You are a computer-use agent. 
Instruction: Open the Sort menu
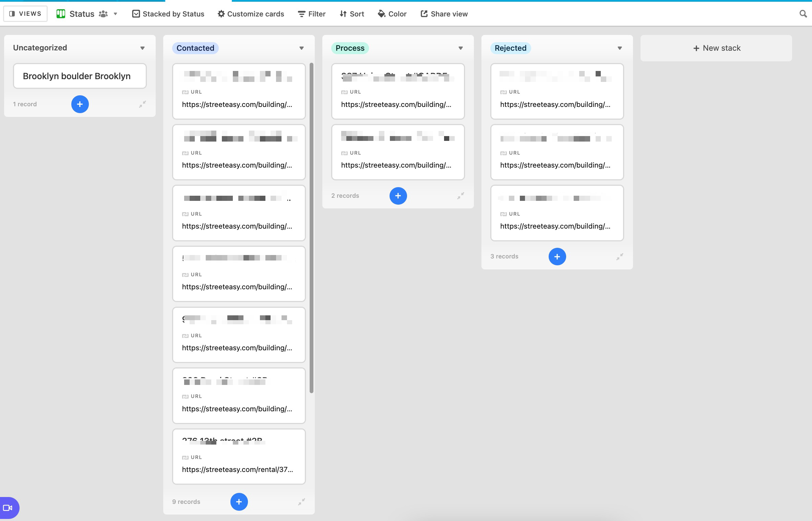pyautogui.click(x=352, y=14)
